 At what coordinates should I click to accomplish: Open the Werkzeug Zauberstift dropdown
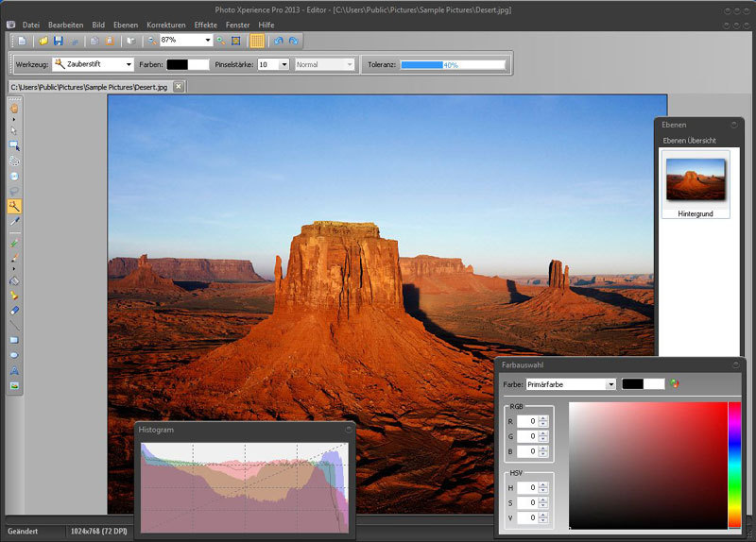point(129,64)
